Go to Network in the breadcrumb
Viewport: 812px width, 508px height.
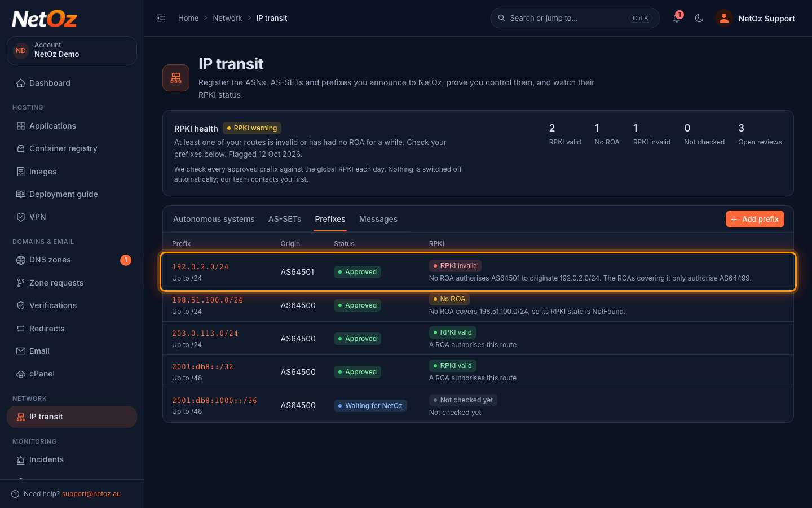pyautogui.click(x=227, y=18)
